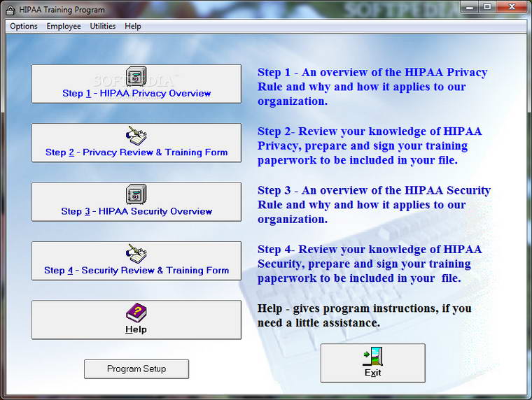Click the writing-hand icon on Step 2 button
This screenshot has width=532, height=400.
(136, 136)
